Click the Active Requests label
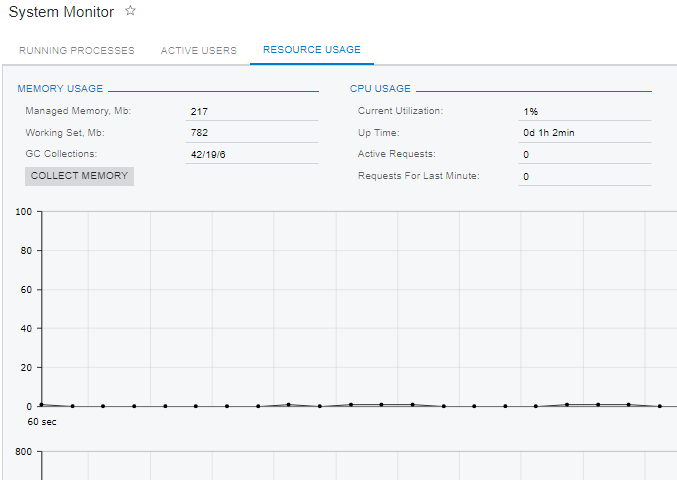Screen dimensions: 677x480 [x=396, y=154]
